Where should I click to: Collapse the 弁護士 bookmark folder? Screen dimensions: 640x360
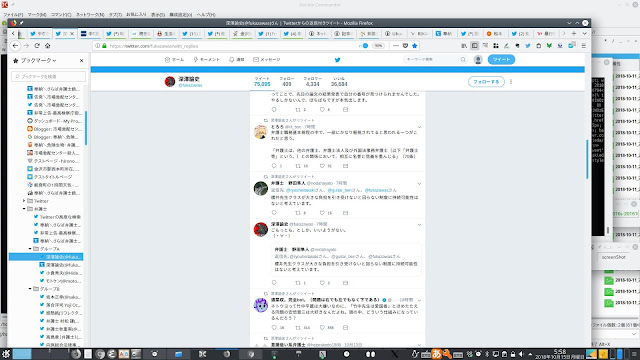coord(24,209)
